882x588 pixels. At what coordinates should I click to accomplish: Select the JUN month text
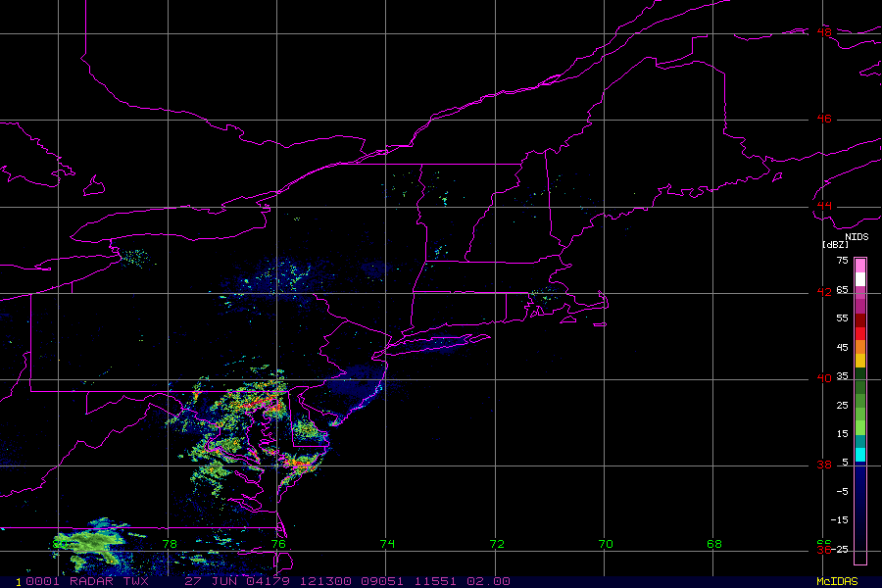223,581
